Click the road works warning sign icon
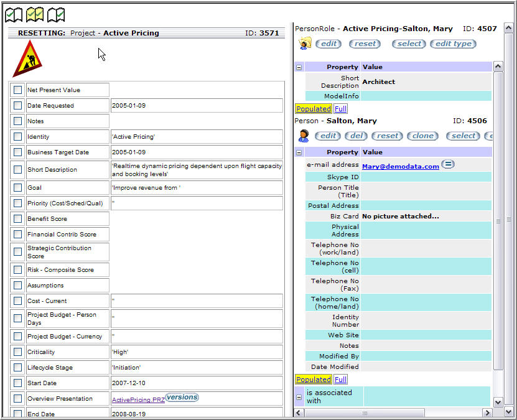The image size is (517, 420). (27, 59)
